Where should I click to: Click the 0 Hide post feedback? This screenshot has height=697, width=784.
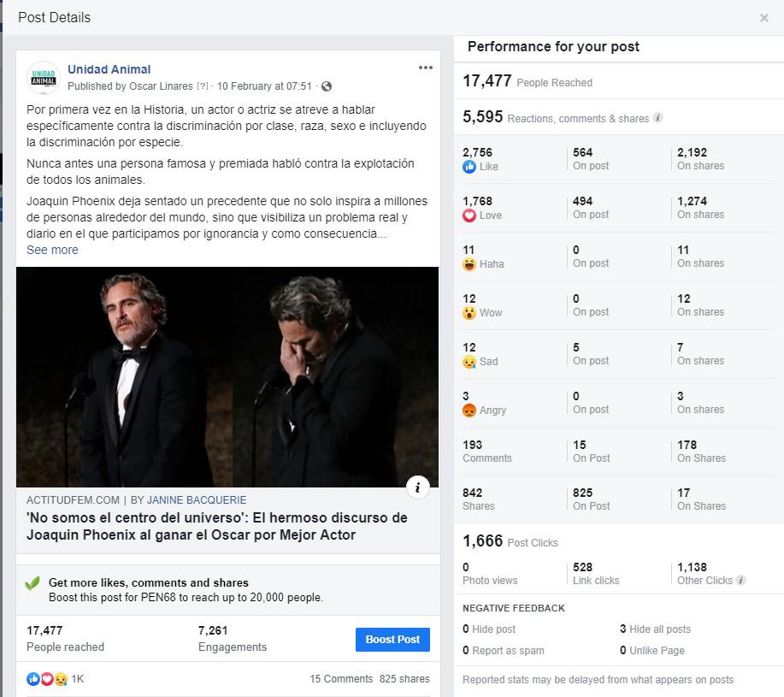coord(489,629)
